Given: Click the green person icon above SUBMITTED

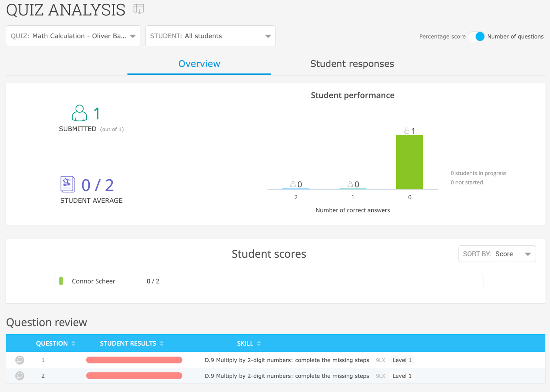Looking at the screenshot, I should click(79, 113).
